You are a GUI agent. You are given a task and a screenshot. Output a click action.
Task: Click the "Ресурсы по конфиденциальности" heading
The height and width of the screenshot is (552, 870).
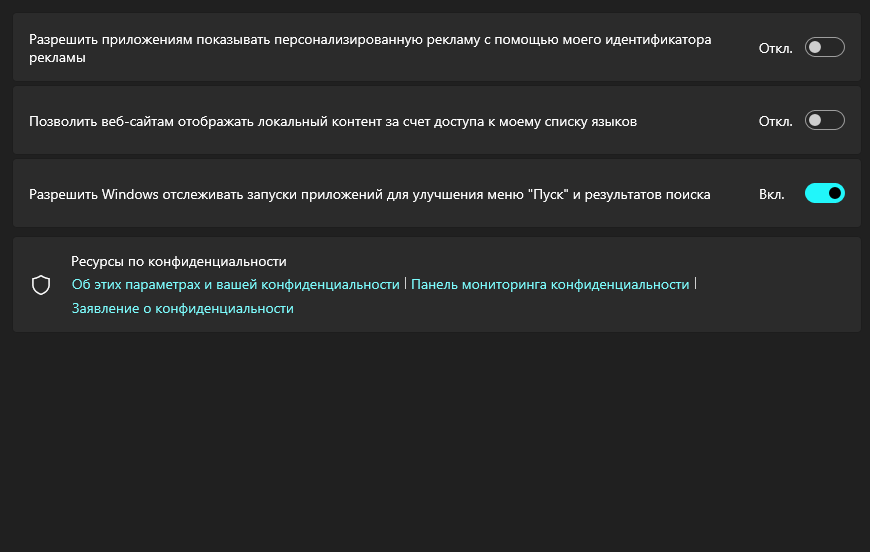click(179, 261)
